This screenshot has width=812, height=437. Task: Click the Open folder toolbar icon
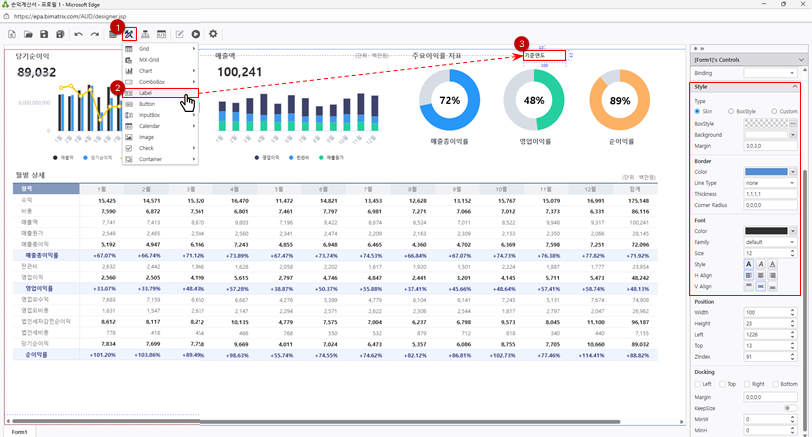[x=28, y=34]
